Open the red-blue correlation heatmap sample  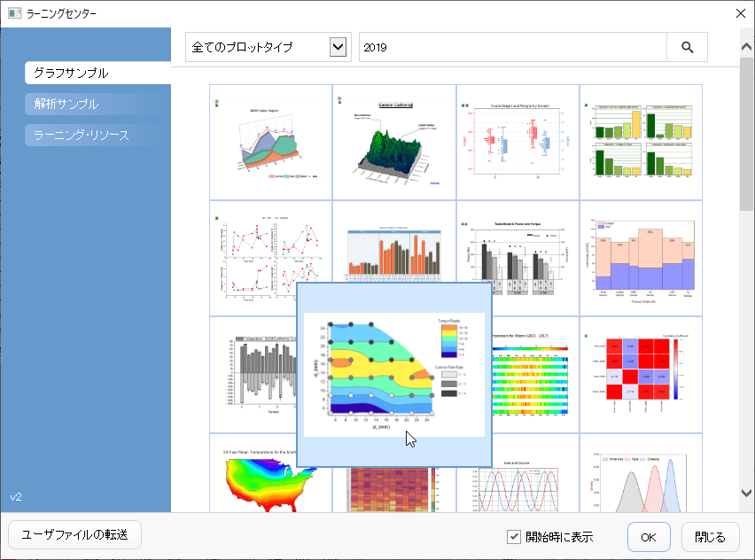641,375
